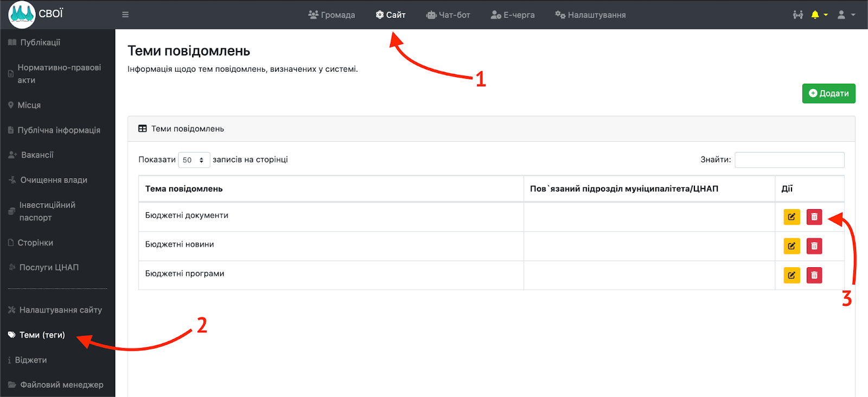Open Налаштування сайту in the sidebar
Image resolution: width=868 pixels, height=397 pixels.
pos(60,310)
